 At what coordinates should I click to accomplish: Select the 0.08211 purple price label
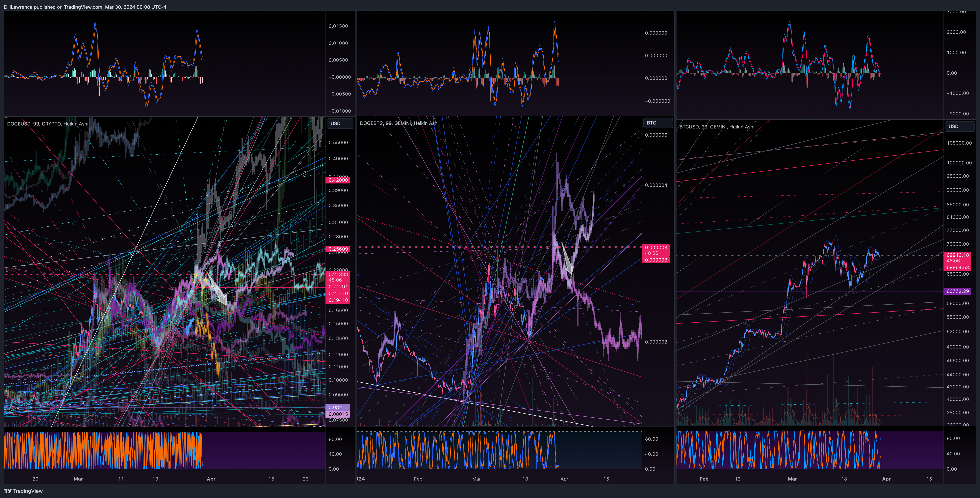(x=338, y=407)
